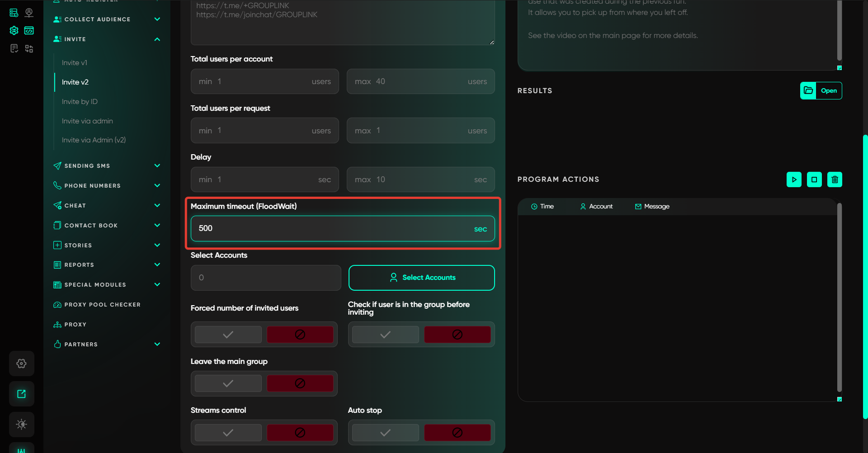868x453 pixels.
Task: Click the external link icon in sidebar
Action: (x=21, y=394)
